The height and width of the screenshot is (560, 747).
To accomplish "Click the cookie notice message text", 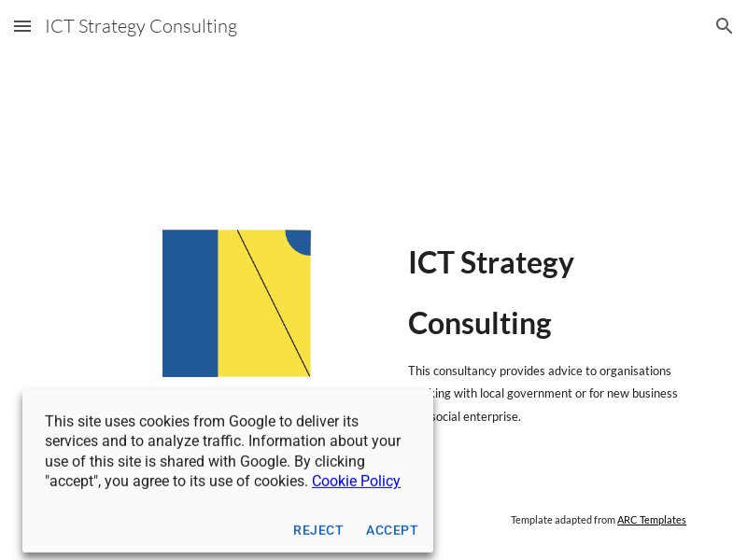I will (222, 451).
